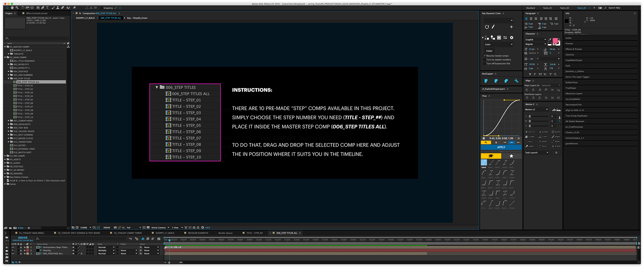Click the Character panel eyedropper icon
The height and width of the screenshot is (268, 644).
pos(550,40)
